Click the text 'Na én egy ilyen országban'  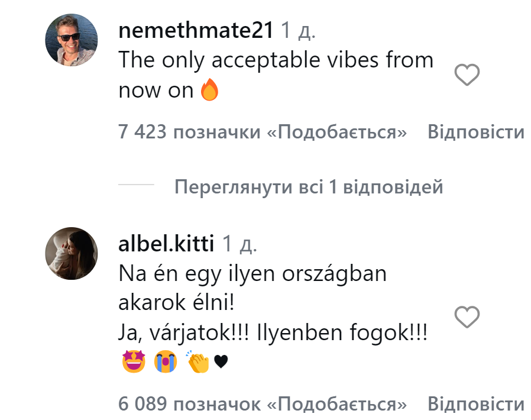(x=252, y=274)
